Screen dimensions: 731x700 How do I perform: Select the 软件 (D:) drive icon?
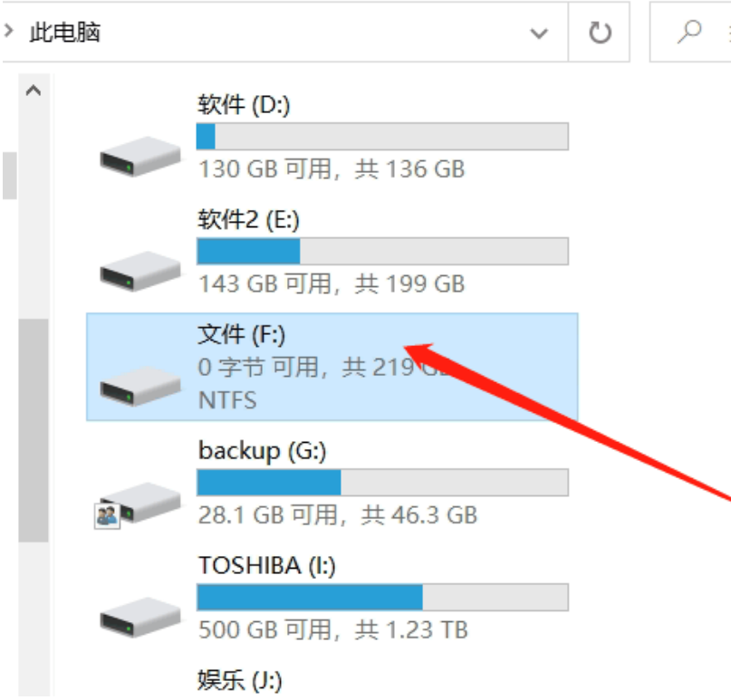[x=140, y=157]
